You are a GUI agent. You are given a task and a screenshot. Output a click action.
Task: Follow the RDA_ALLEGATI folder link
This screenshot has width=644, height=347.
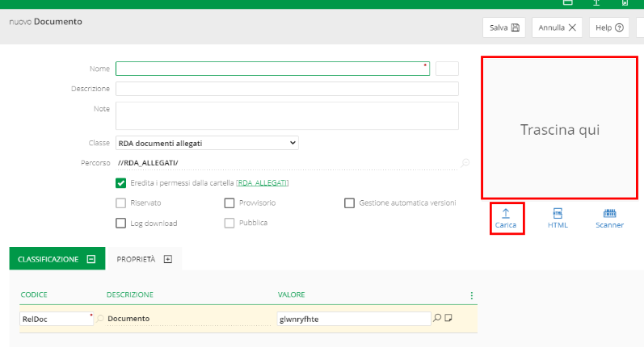click(263, 183)
